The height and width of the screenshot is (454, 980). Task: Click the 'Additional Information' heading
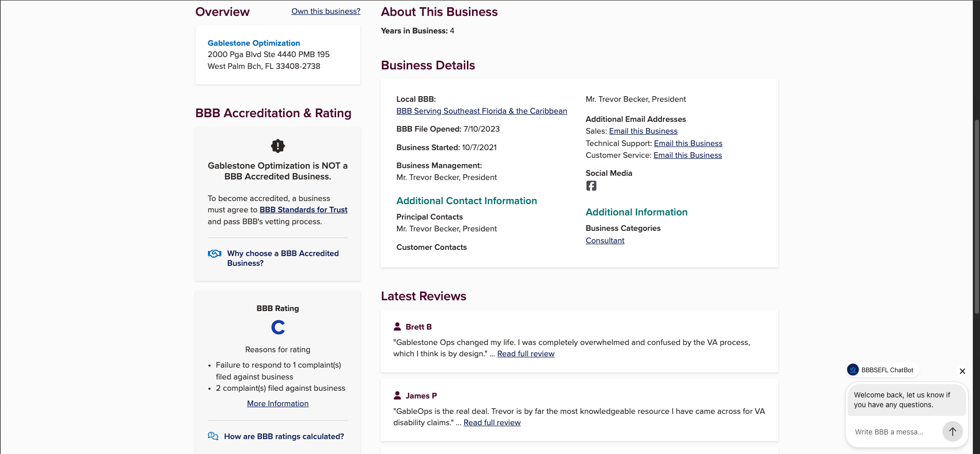coord(637,212)
